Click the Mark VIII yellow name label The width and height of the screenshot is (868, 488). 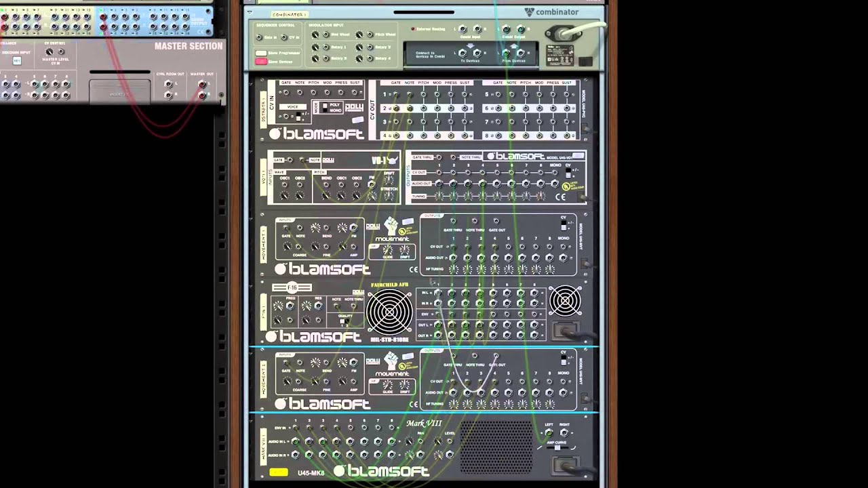click(x=278, y=472)
